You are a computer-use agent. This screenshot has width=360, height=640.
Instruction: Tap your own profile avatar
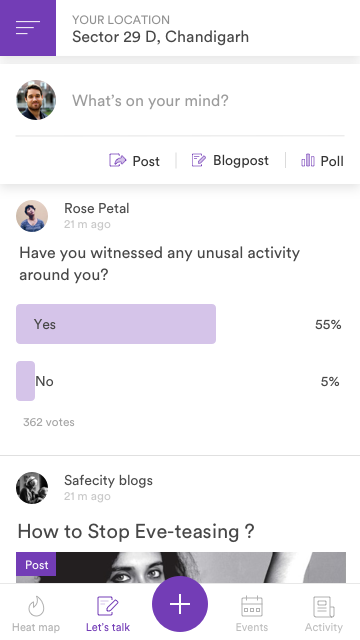point(36,100)
